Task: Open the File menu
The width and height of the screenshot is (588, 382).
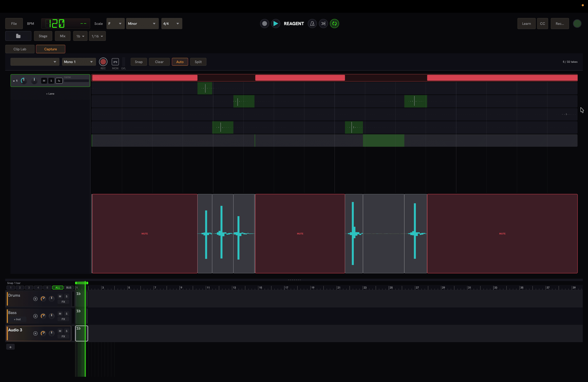Action: (14, 24)
